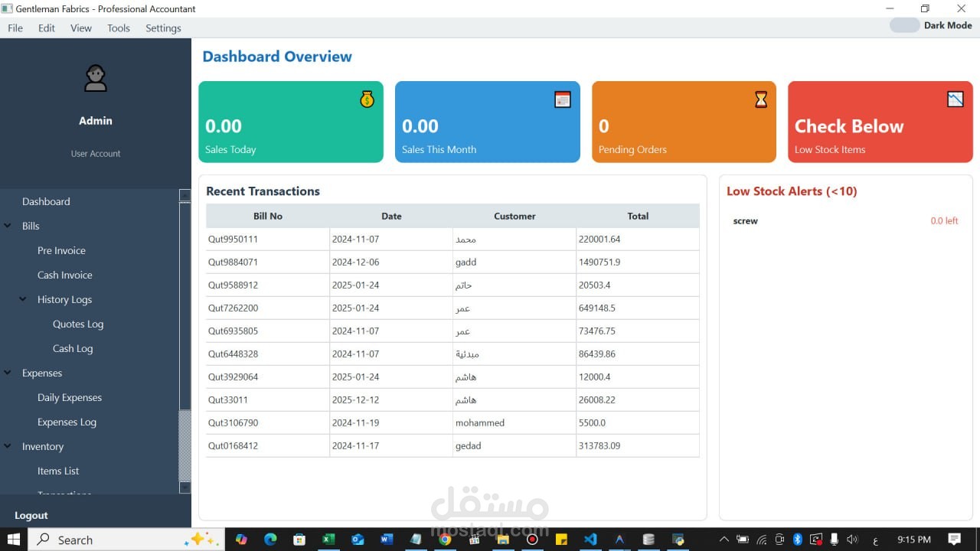The height and width of the screenshot is (551, 980).
Task: Open the Wi-Fi network tray icon
Action: (761, 540)
